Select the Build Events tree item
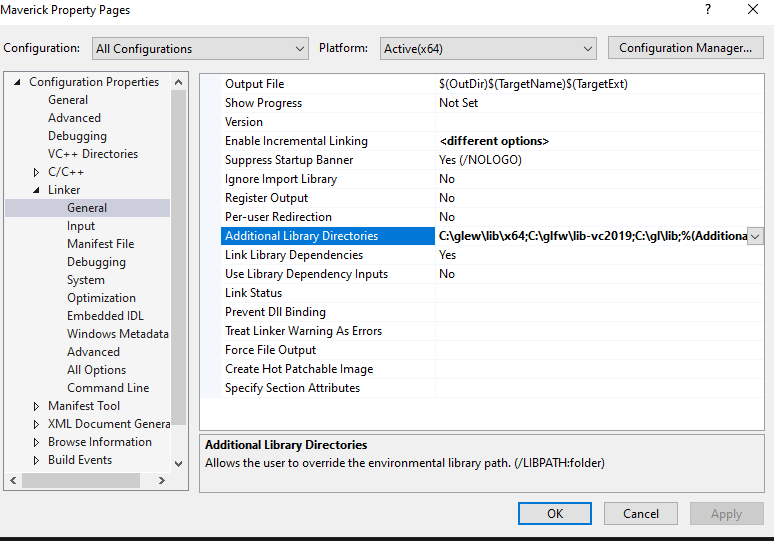Screen dimensions: 774x541 click(80, 460)
